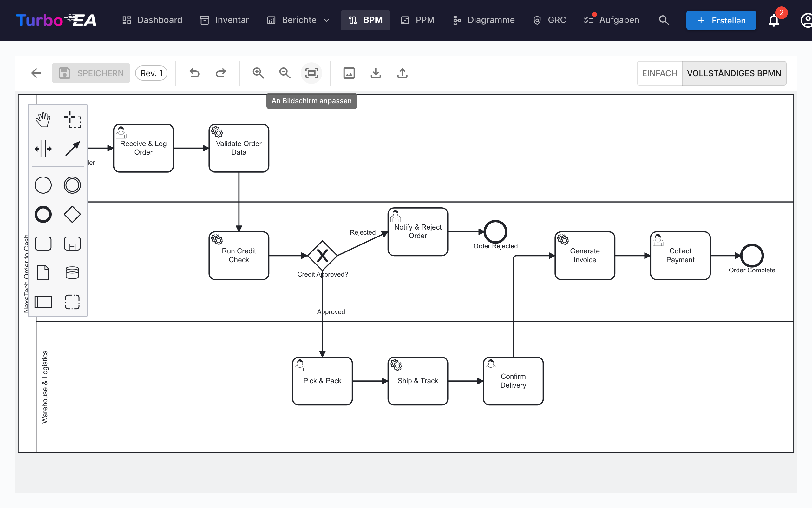The width and height of the screenshot is (812, 508).
Task: Zoom in on the BPMN canvas
Action: (x=258, y=73)
